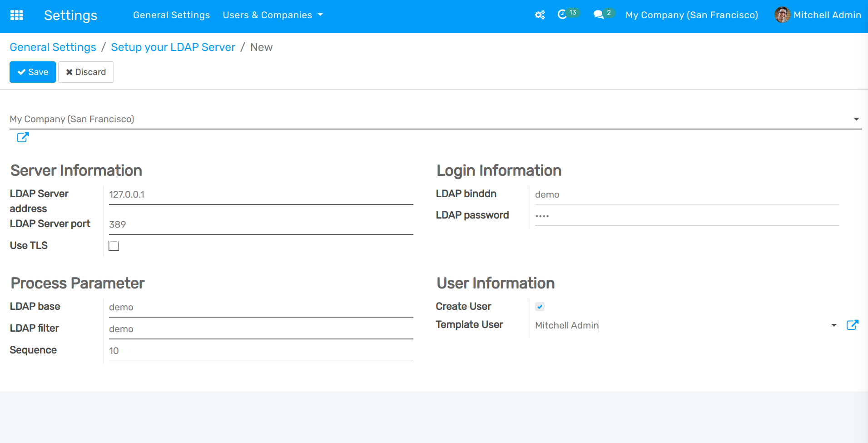This screenshot has width=868, height=443.
Task: Open the activities clock icon
Action: [562, 15]
